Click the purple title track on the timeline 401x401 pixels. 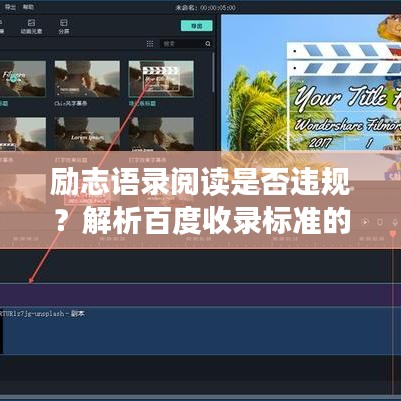tap(200, 295)
